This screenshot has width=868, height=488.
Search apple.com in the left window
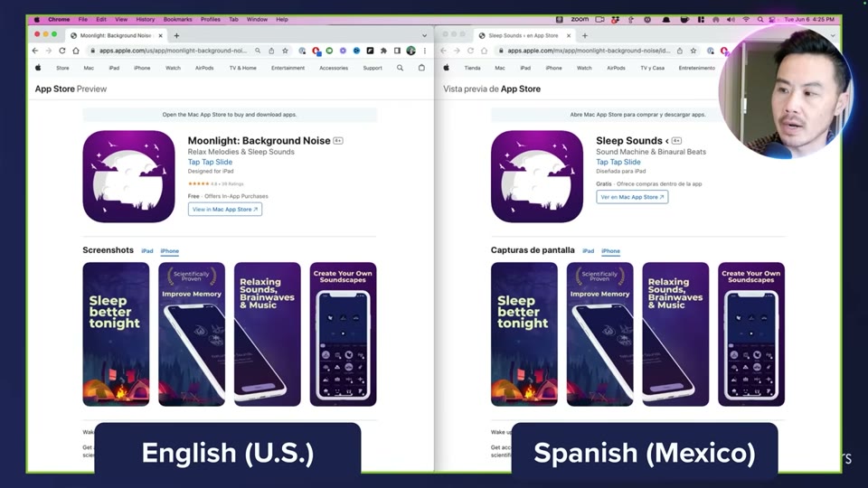click(x=400, y=68)
